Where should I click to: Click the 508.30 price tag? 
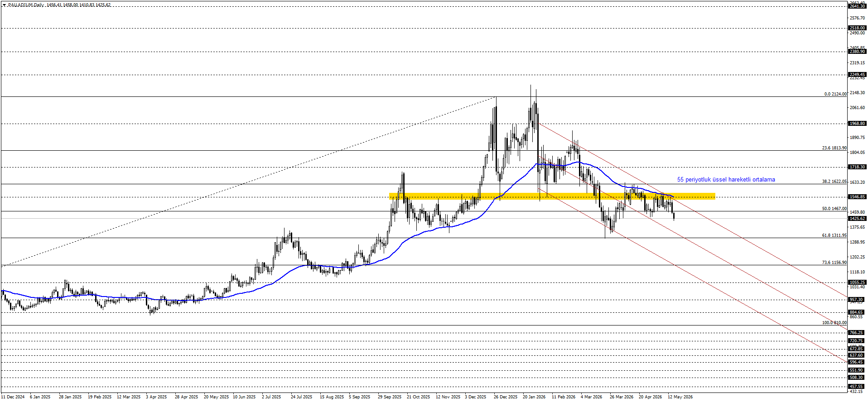tap(857, 378)
